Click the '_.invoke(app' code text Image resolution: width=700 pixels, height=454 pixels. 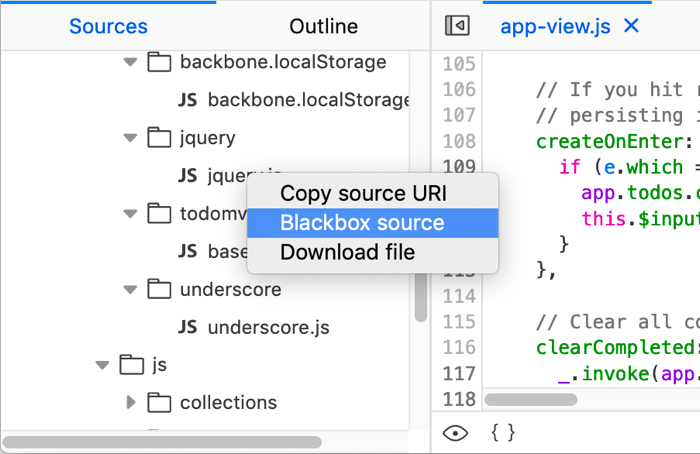pos(629,373)
